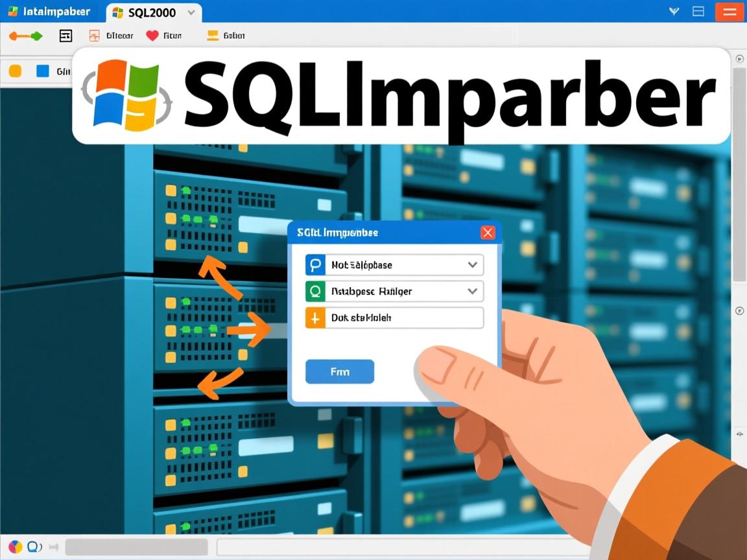Viewport: 747px width, 560px height.
Task: Click the table grid icon on the toolbar
Action: pyautogui.click(x=65, y=36)
